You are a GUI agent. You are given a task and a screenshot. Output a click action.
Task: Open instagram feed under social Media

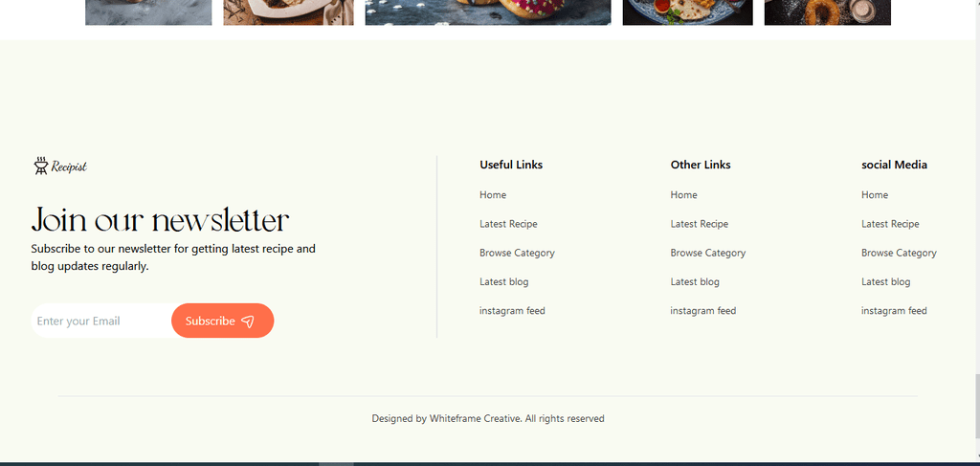coord(894,310)
